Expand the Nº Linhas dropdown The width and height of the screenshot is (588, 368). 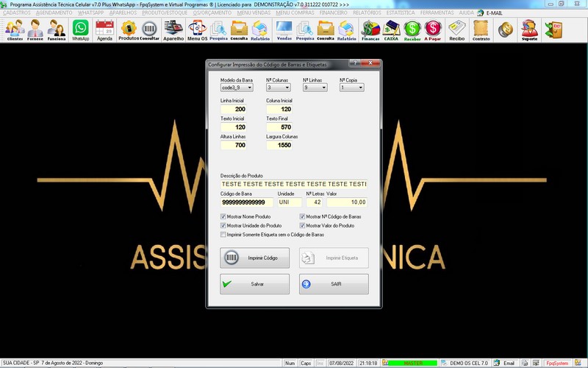coord(324,88)
